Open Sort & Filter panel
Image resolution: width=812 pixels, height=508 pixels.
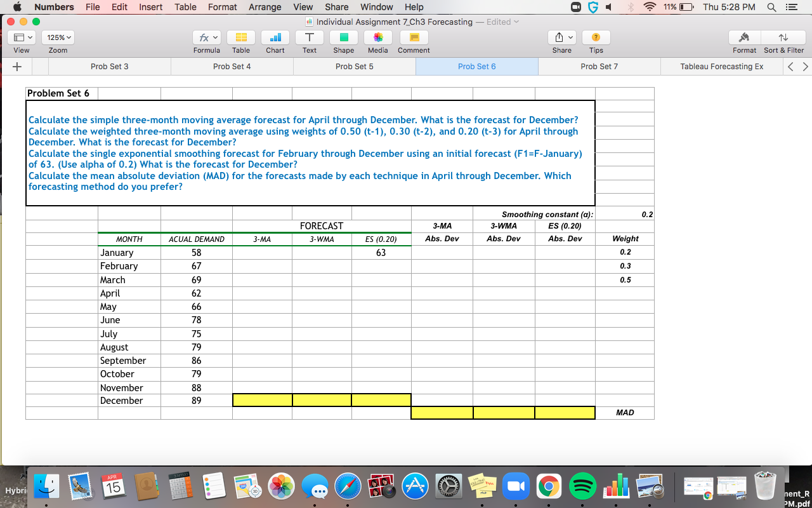coord(783,37)
